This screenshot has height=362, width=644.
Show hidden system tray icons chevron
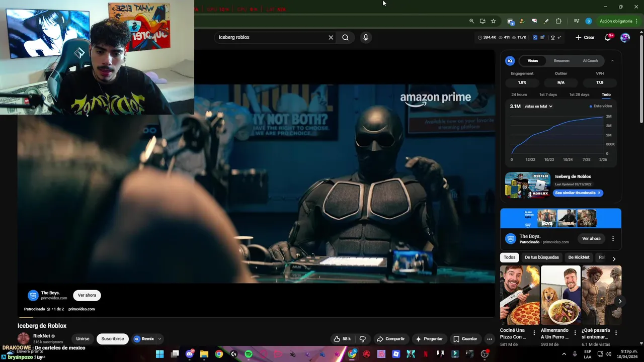click(x=564, y=354)
